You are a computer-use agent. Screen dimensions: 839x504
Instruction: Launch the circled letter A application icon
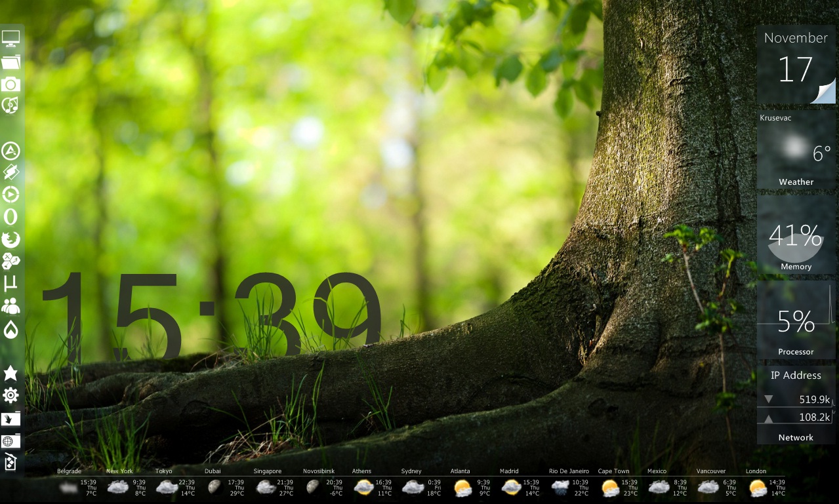(10, 151)
